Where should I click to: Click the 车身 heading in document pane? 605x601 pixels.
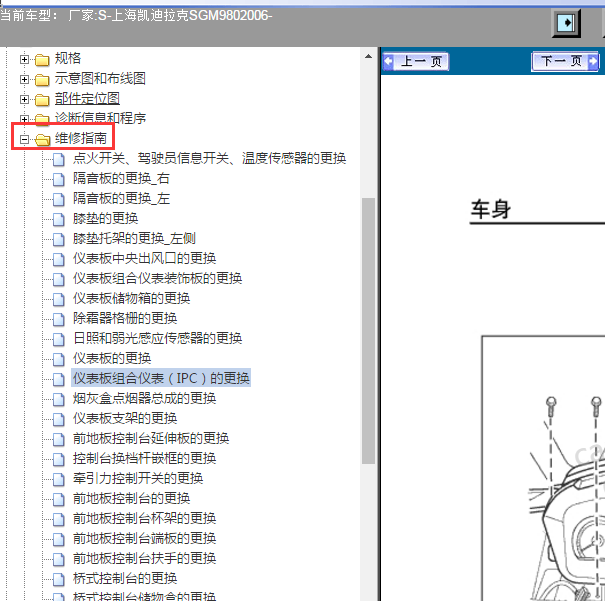(x=490, y=210)
